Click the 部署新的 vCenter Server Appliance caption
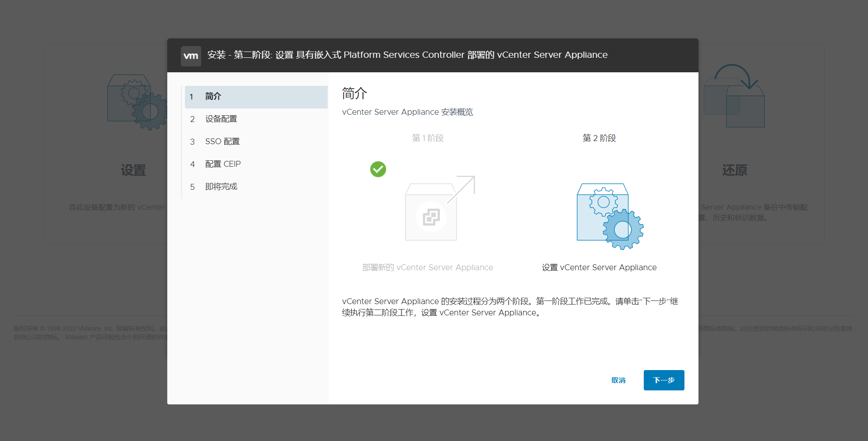Image resolution: width=868 pixels, height=441 pixels. click(x=428, y=267)
